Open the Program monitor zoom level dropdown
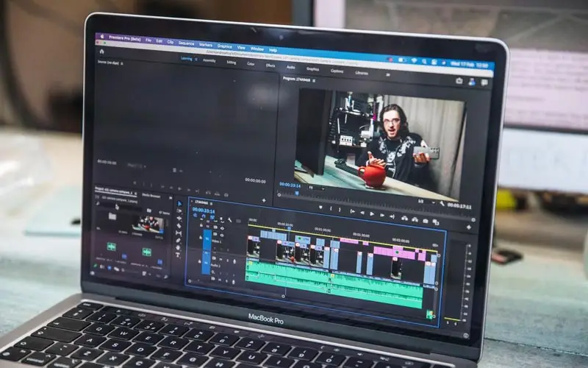This screenshot has width=588, height=368. pos(316,188)
